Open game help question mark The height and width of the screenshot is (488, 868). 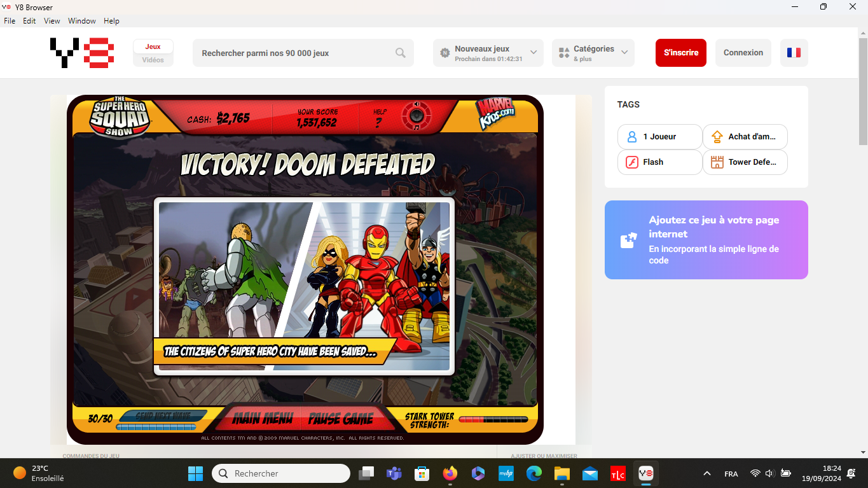pos(379,123)
